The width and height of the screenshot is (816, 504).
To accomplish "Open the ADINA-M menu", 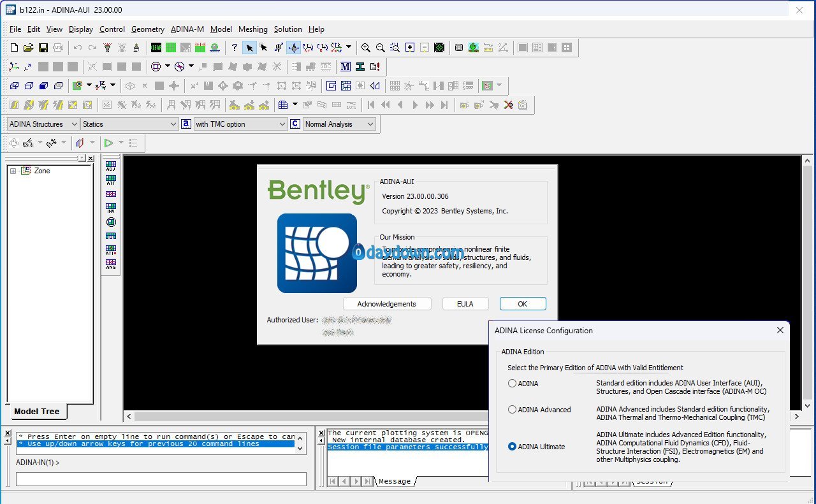I will pyautogui.click(x=187, y=29).
